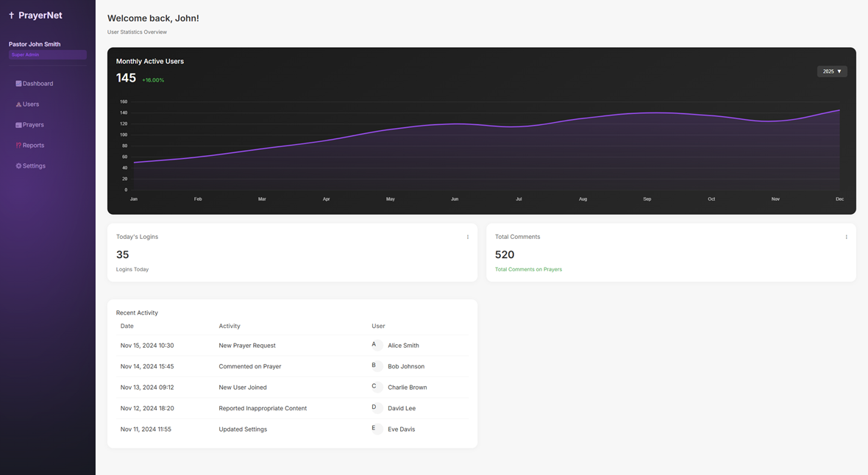Open the Today's Logins kebab menu icon

pos(468,237)
